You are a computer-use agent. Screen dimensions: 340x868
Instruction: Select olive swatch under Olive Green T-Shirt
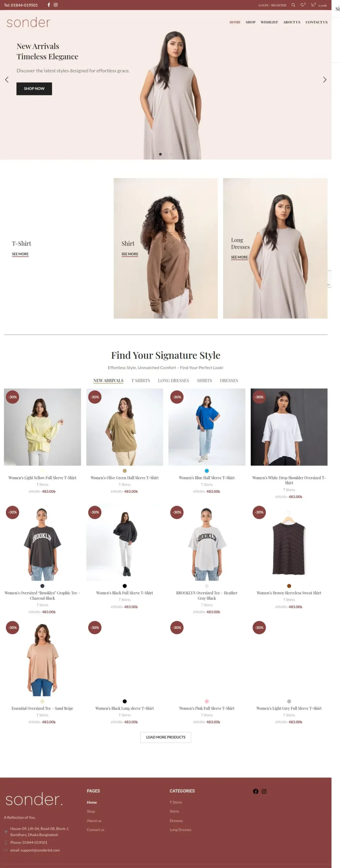pyautogui.click(x=125, y=471)
